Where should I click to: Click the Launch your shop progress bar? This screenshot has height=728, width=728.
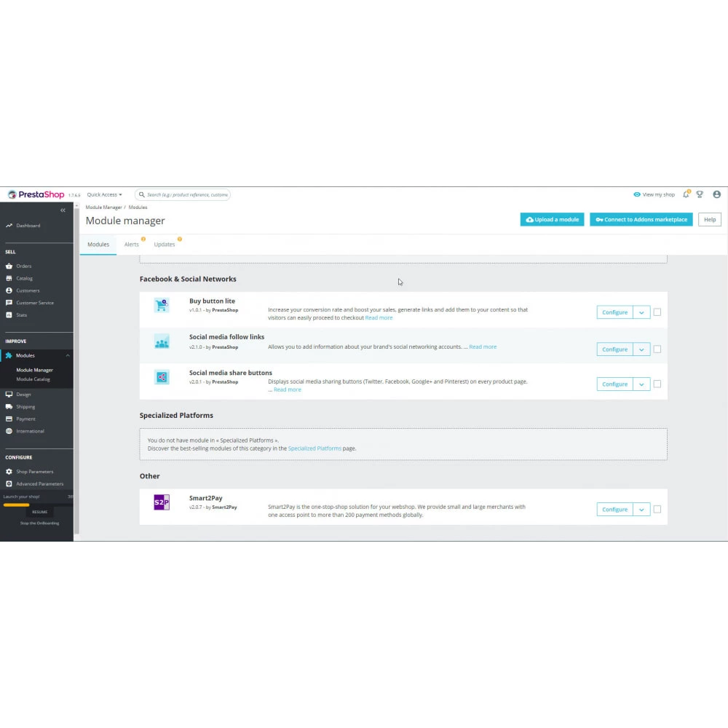pos(36,505)
